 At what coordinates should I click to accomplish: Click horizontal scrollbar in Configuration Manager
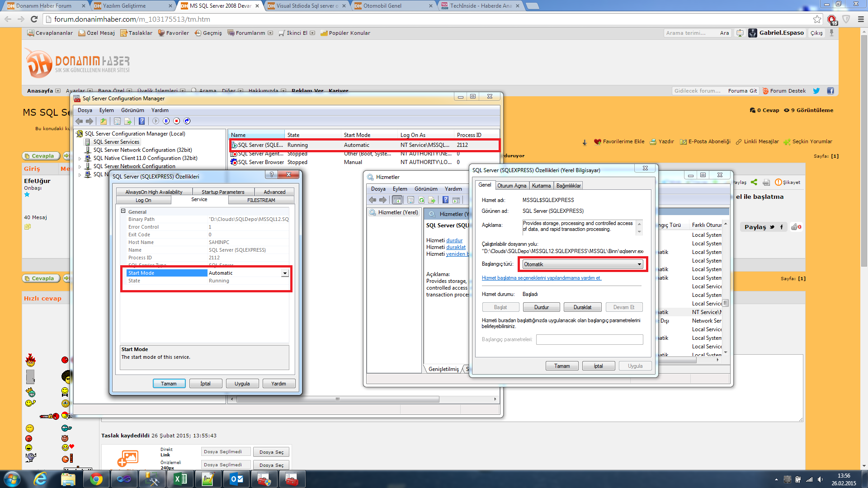[337, 399]
